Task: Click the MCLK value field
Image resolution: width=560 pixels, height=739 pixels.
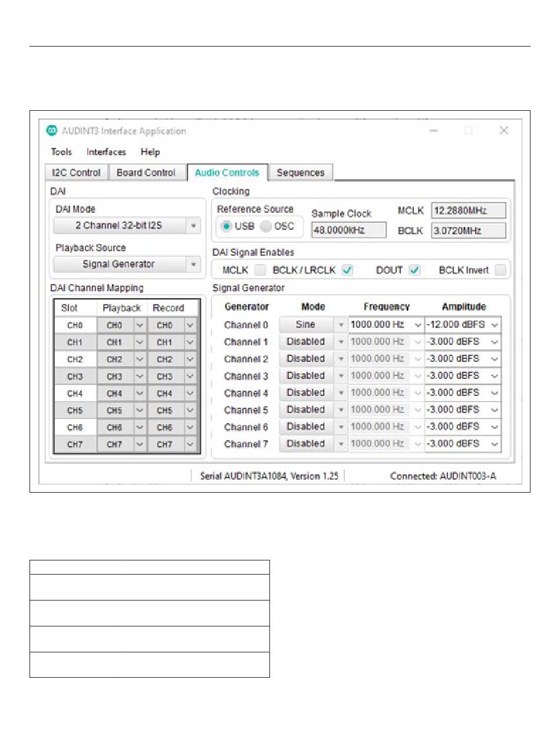Action: [468, 211]
